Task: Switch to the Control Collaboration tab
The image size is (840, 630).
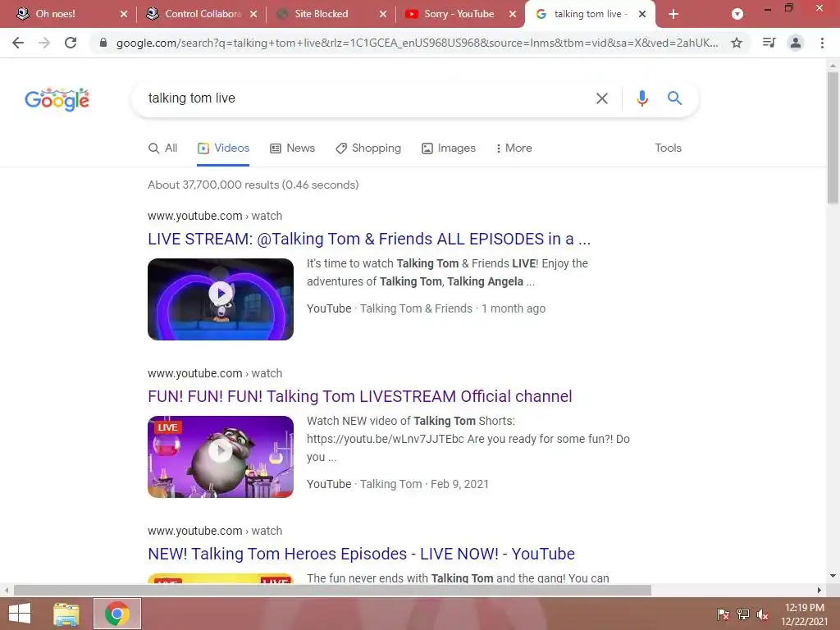Action: click(x=203, y=14)
